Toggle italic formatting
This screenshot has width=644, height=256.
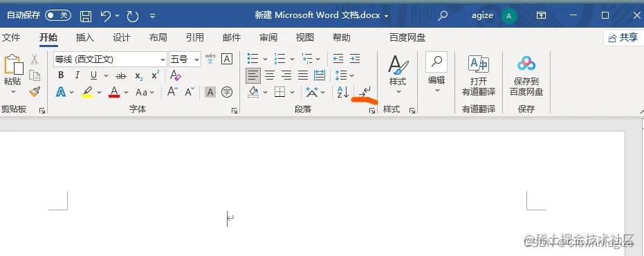click(77, 75)
